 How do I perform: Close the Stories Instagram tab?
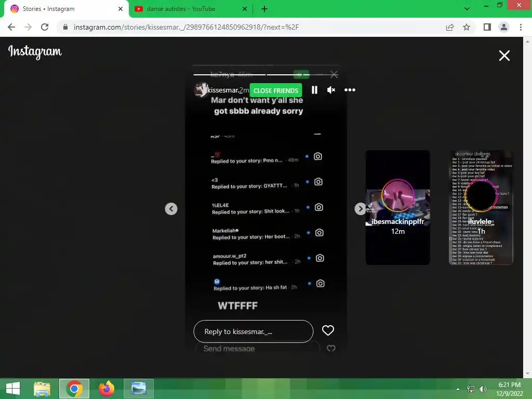click(121, 9)
